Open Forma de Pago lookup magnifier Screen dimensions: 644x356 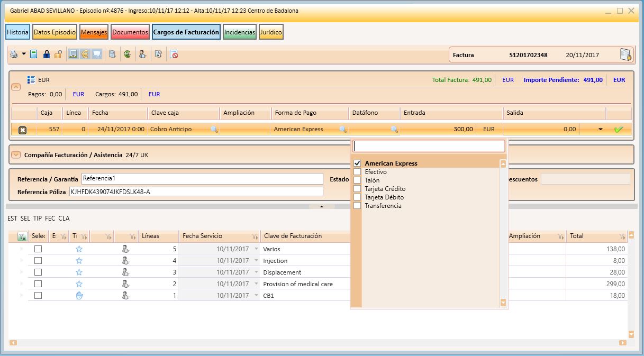point(343,129)
